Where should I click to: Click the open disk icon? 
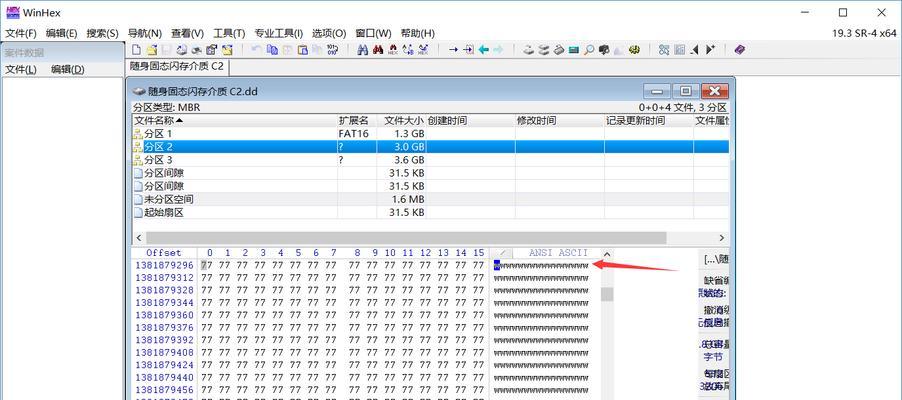528,49
